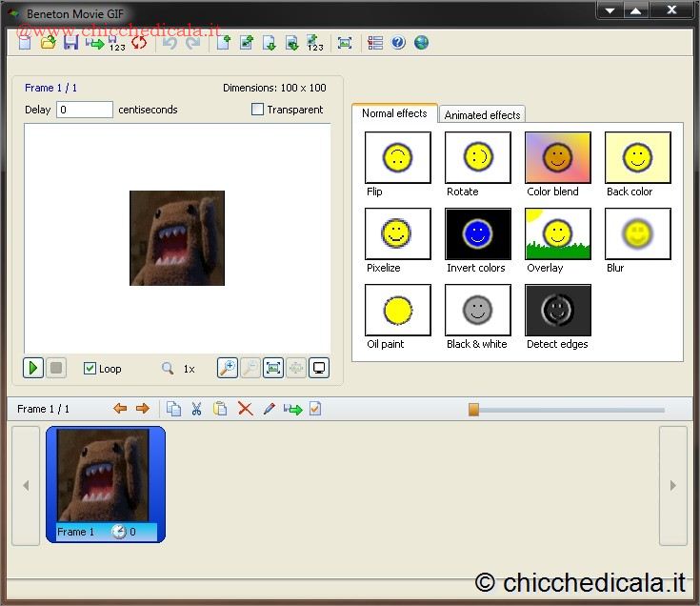The image size is (700, 606).
Task: Click the copy frame icon
Action: 173,409
